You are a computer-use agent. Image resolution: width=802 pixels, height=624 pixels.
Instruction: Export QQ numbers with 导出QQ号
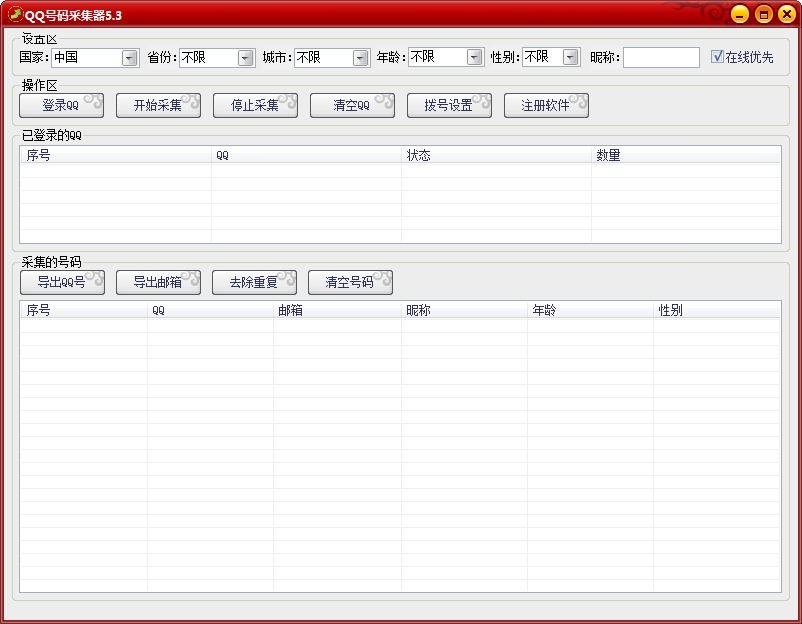(x=61, y=282)
